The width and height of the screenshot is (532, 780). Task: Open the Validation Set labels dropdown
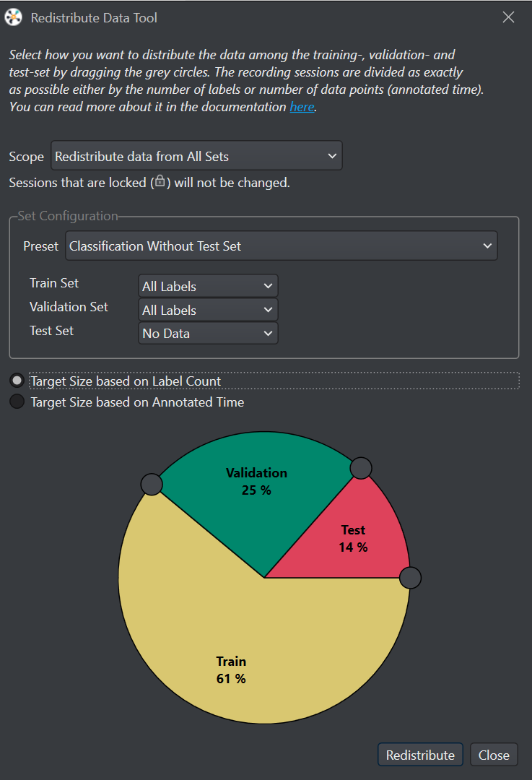pyautogui.click(x=208, y=310)
